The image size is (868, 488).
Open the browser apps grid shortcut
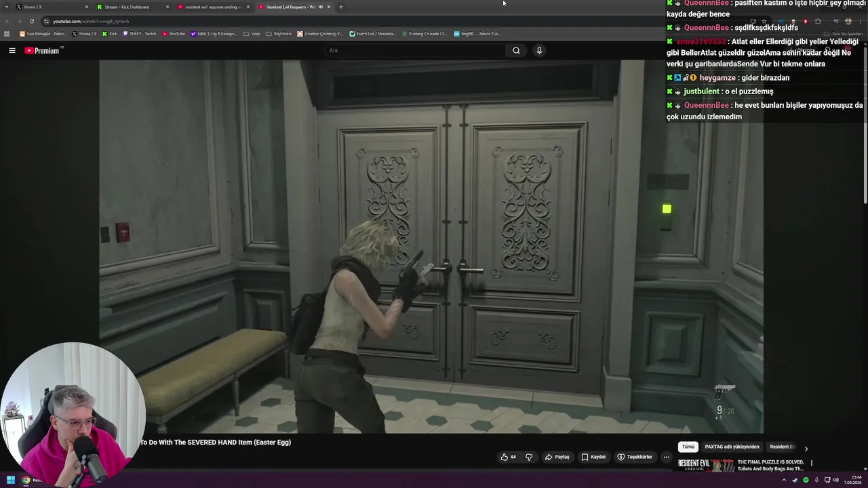pyautogui.click(x=7, y=33)
